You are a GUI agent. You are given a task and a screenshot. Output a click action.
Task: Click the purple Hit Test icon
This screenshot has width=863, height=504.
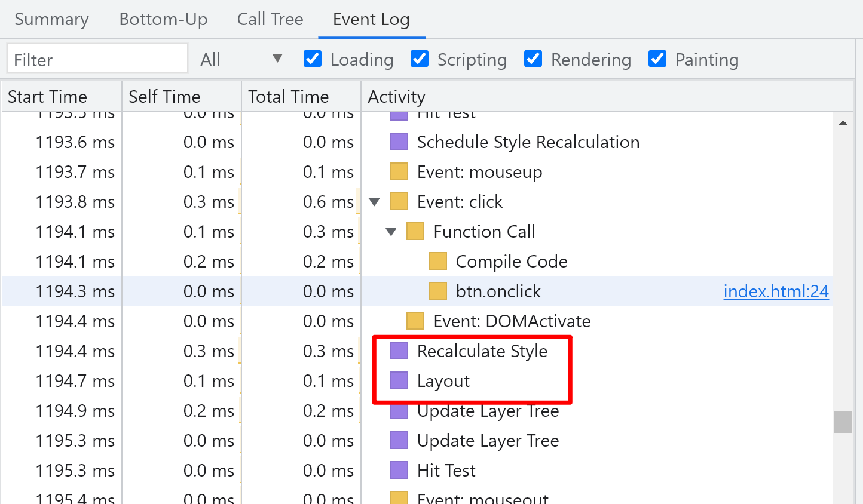[399, 471]
